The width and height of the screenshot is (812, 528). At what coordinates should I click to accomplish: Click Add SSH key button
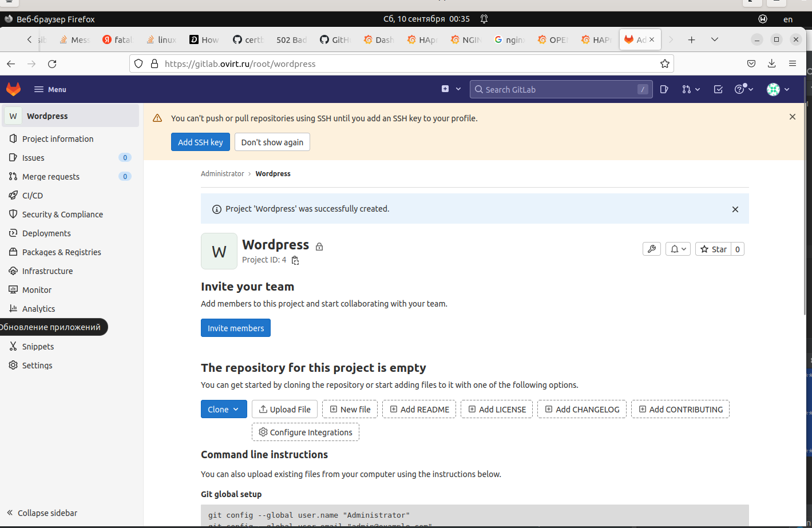click(x=200, y=142)
